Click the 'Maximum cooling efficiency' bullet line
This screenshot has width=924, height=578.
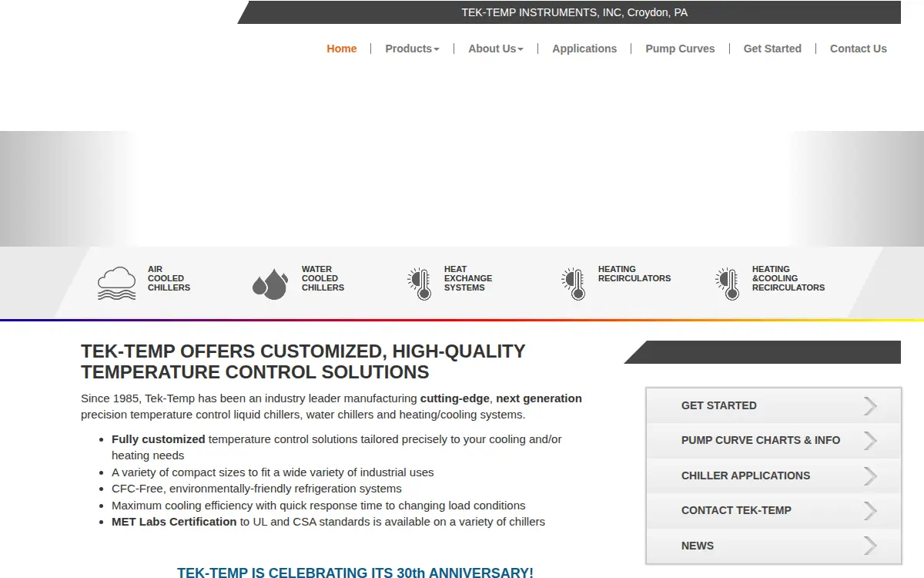point(319,506)
